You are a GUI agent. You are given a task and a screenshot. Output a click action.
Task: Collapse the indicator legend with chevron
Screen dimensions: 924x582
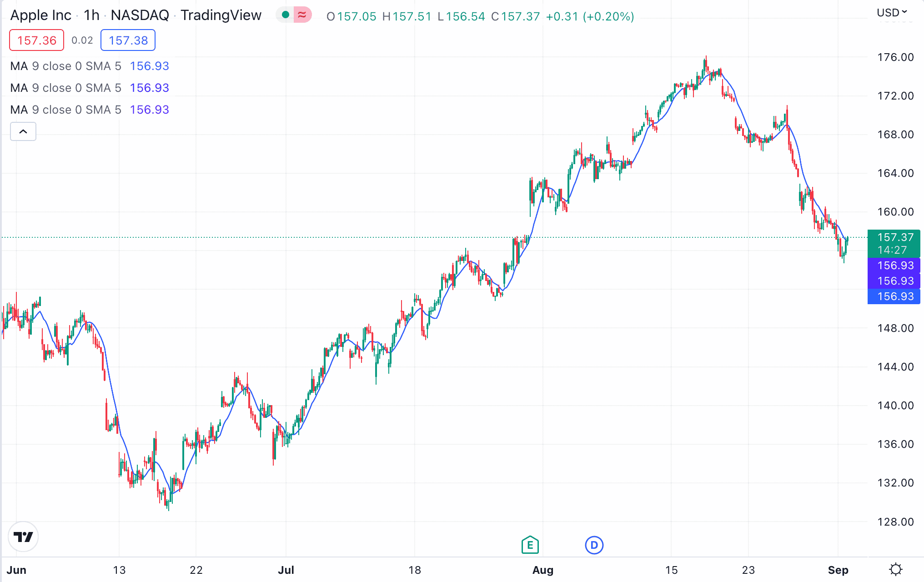[23, 131]
